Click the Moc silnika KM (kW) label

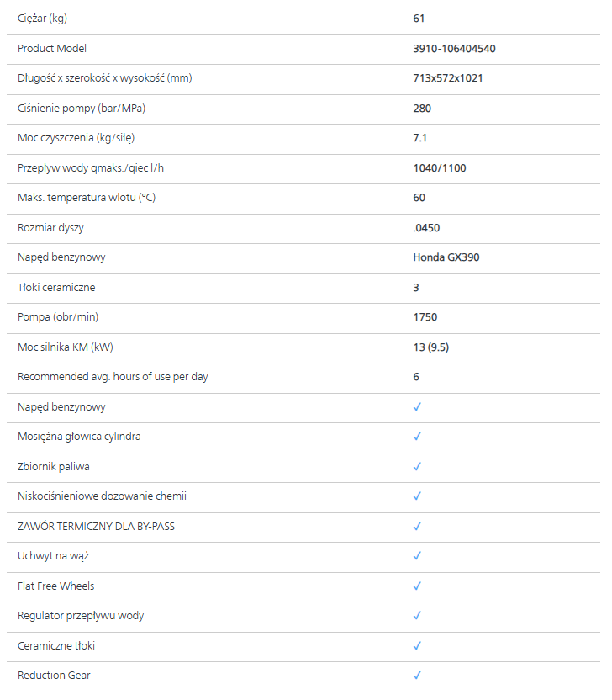(x=65, y=347)
